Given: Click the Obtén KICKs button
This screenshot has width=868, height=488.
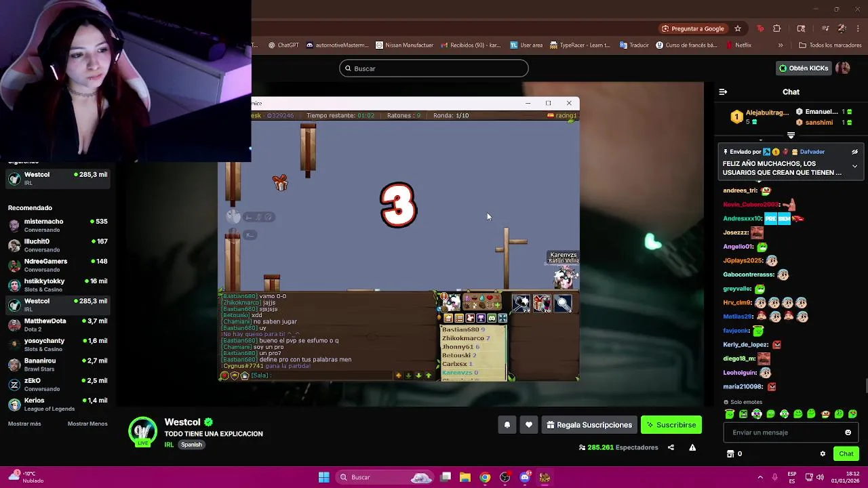Looking at the screenshot, I should tap(804, 68).
